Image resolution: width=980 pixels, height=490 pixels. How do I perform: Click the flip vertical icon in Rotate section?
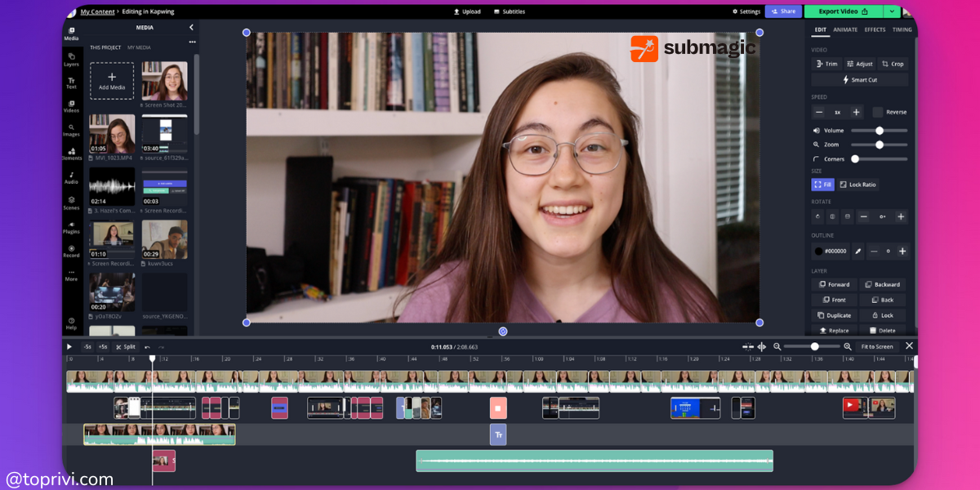pyautogui.click(x=848, y=216)
